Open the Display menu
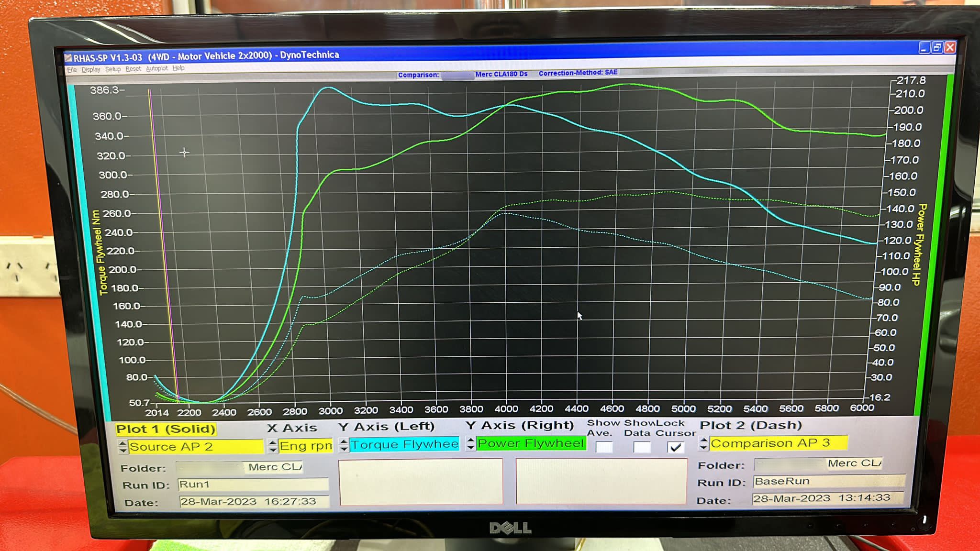This screenshot has height=551, width=980. pos(91,69)
